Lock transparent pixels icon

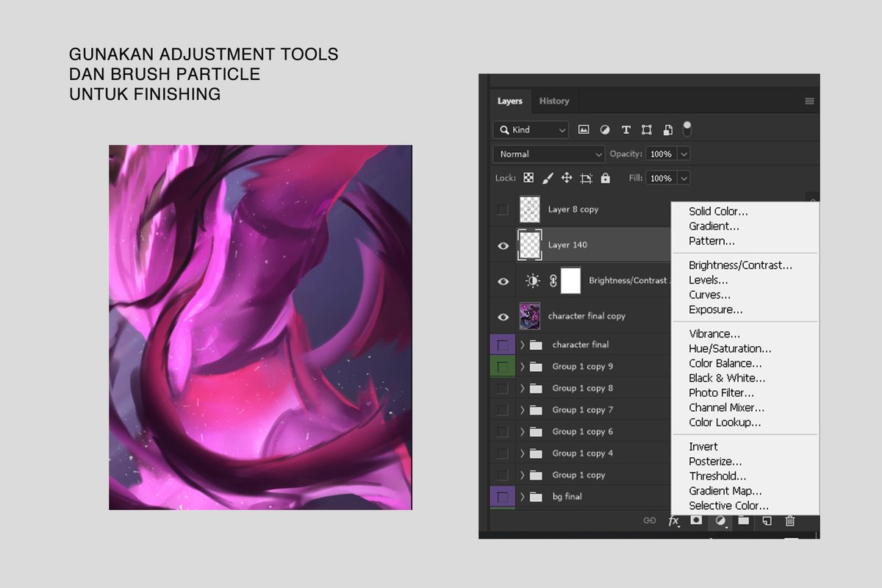tap(528, 178)
